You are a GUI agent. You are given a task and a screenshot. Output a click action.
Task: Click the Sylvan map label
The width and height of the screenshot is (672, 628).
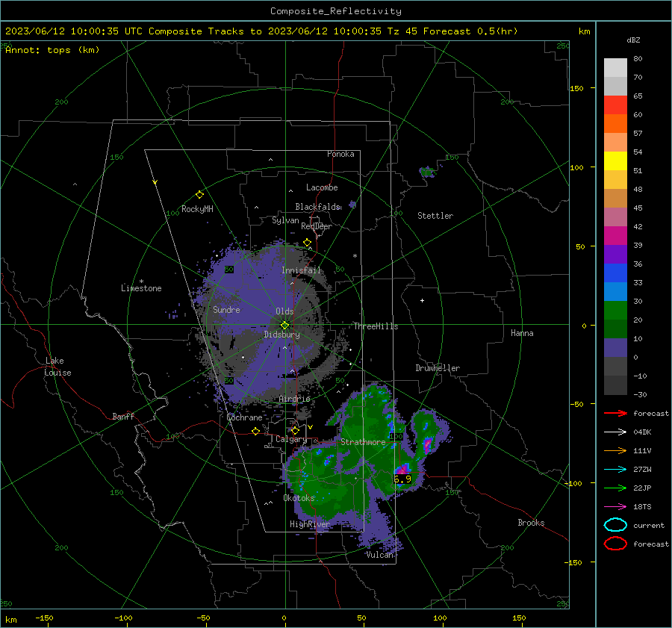pos(285,220)
